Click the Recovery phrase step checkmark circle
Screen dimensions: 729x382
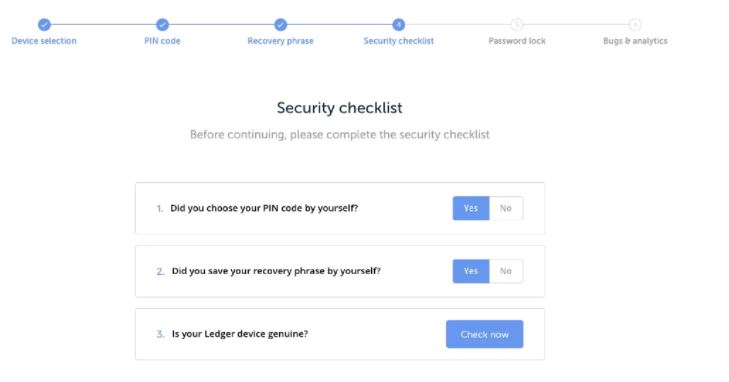(280, 25)
